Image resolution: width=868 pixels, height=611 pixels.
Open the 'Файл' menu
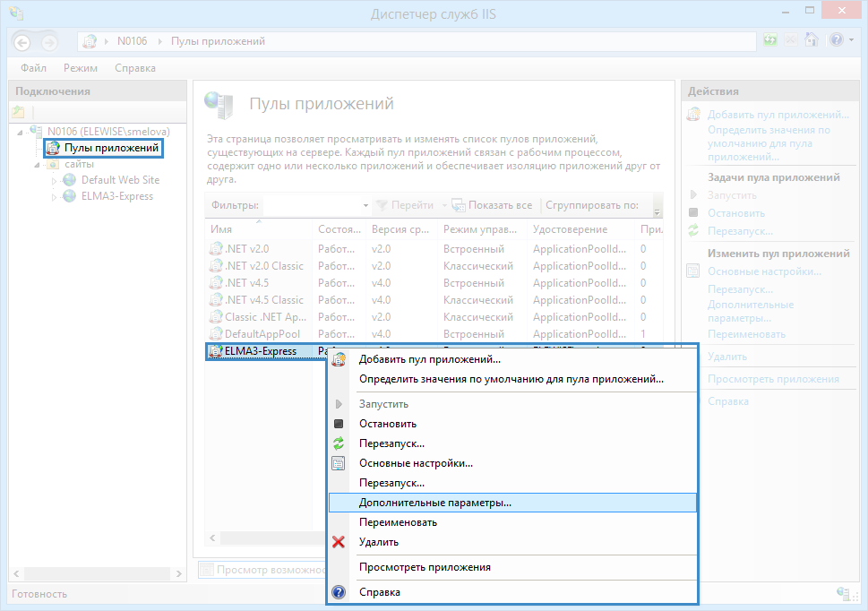click(34, 68)
